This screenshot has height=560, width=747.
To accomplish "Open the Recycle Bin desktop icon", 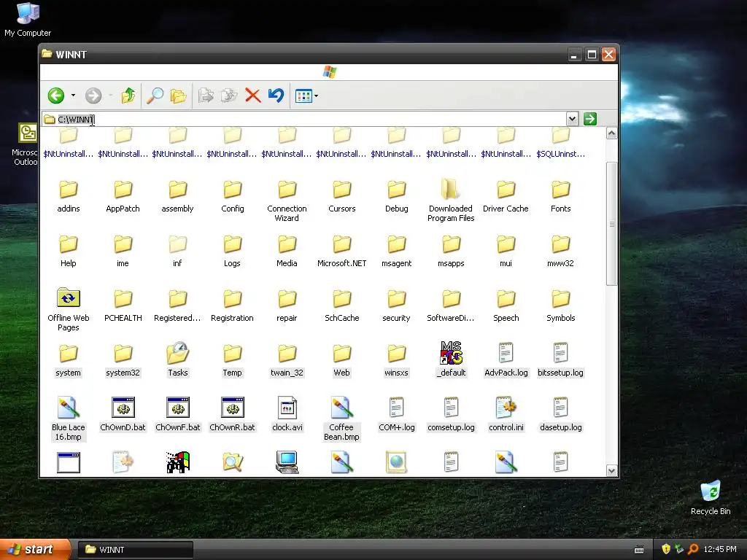I will (x=711, y=497).
